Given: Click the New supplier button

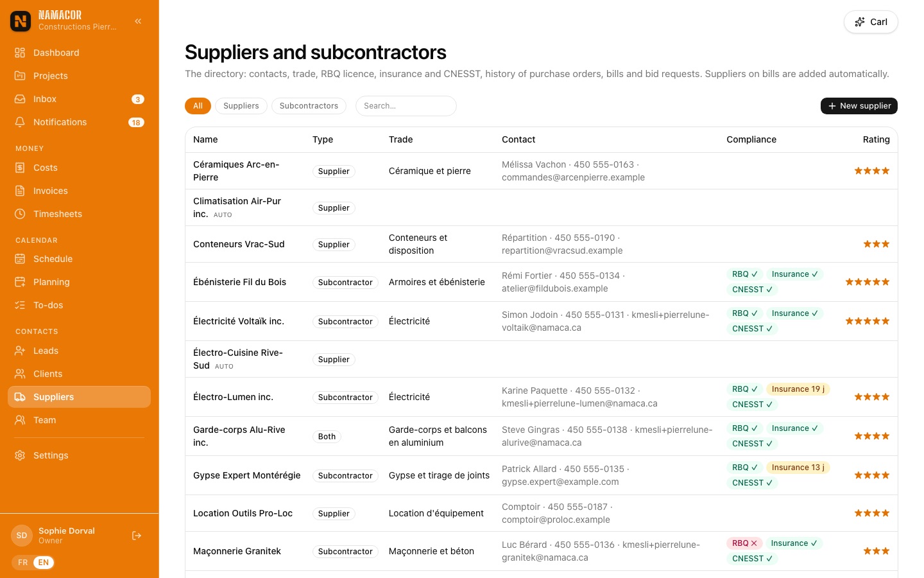Looking at the screenshot, I should click(859, 106).
